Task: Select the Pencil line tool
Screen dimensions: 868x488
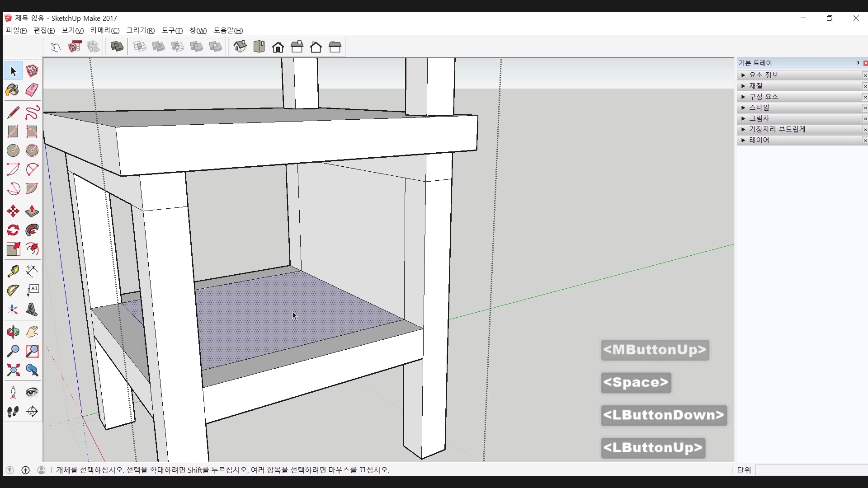Action: (x=13, y=113)
